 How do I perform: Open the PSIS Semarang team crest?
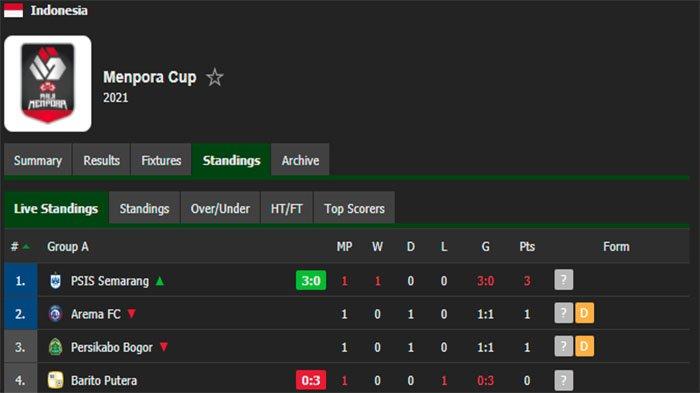(x=55, y=281)
